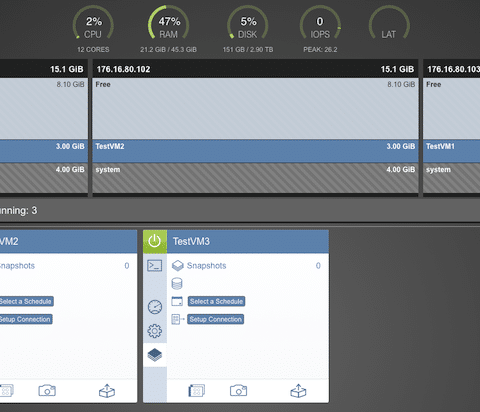Select the TestVM1 memory bar on 176.16.80.103
The width and height of the screenshot is (480, 412).
(452, 151)
